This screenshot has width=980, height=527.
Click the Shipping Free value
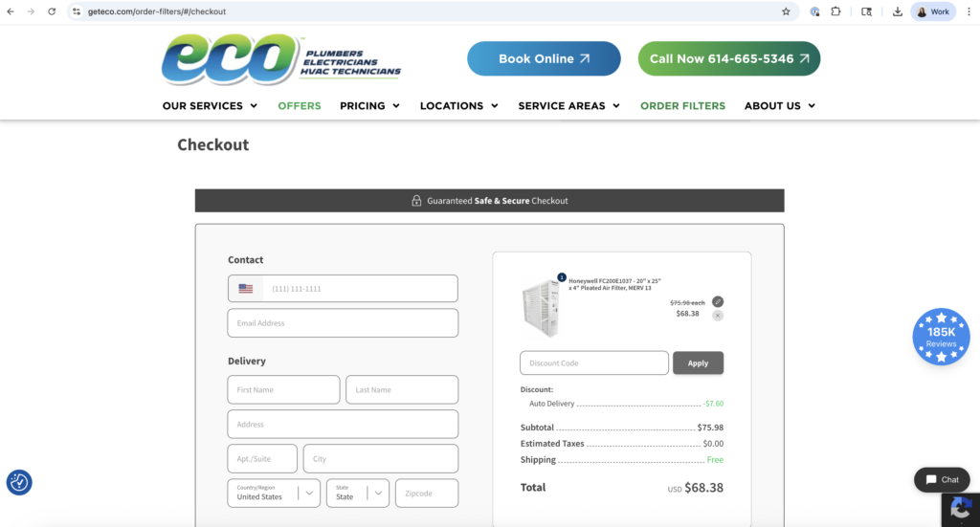click(x=715, y=459)
